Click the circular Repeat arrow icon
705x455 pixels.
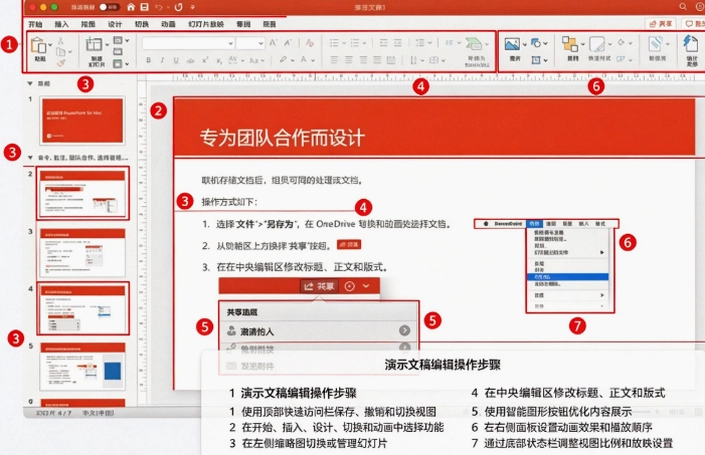(178, 7)
